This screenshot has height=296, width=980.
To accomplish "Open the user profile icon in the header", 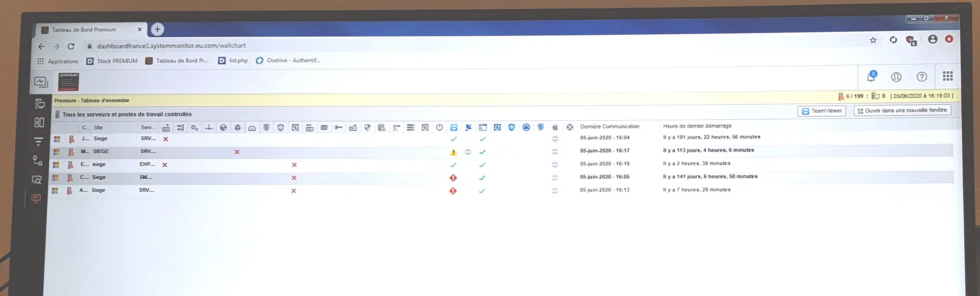I will pyautogui.click(x=896, y=77).
